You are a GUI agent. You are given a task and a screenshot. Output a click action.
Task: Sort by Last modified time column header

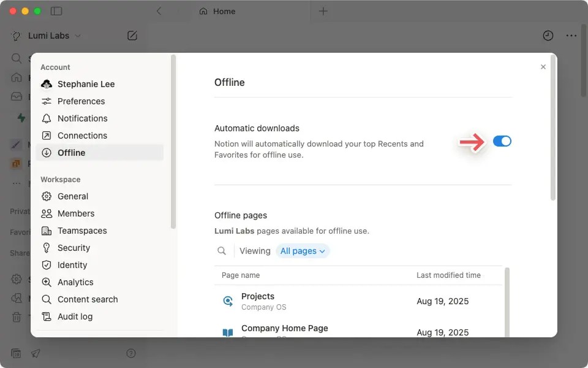click(x=448, y=275)
